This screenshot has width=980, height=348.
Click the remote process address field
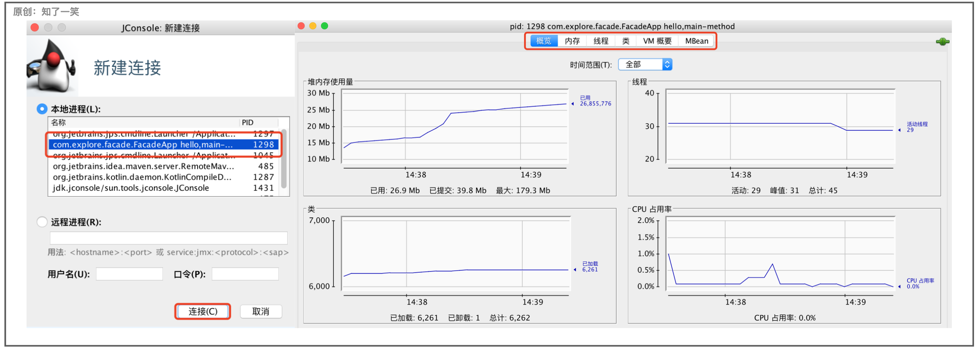coord(169,238)
